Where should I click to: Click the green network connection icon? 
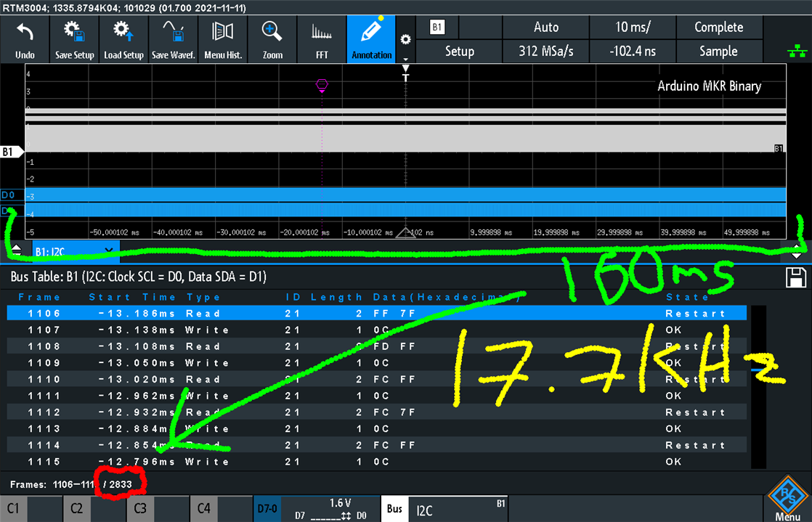click(797, 51)
